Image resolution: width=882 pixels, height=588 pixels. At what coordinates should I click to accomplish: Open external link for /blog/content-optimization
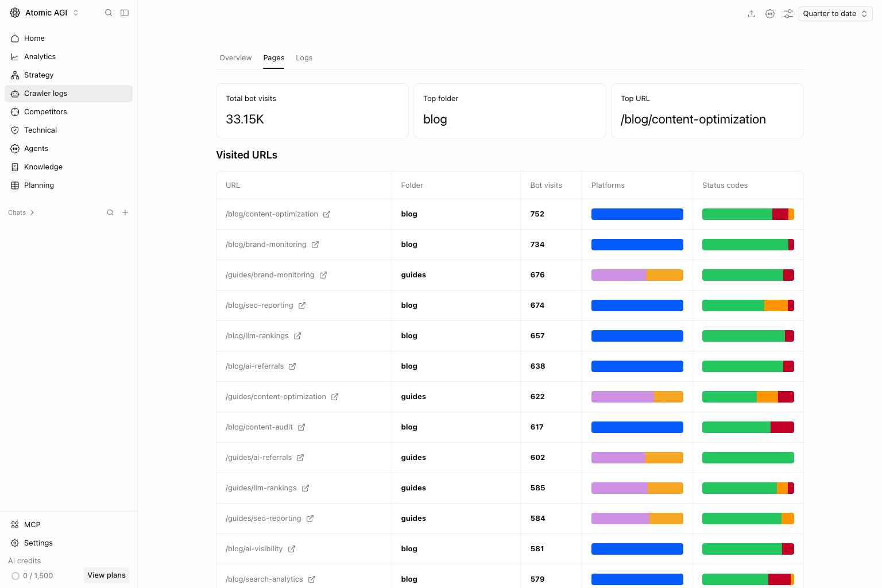click(x=327, y=214)
